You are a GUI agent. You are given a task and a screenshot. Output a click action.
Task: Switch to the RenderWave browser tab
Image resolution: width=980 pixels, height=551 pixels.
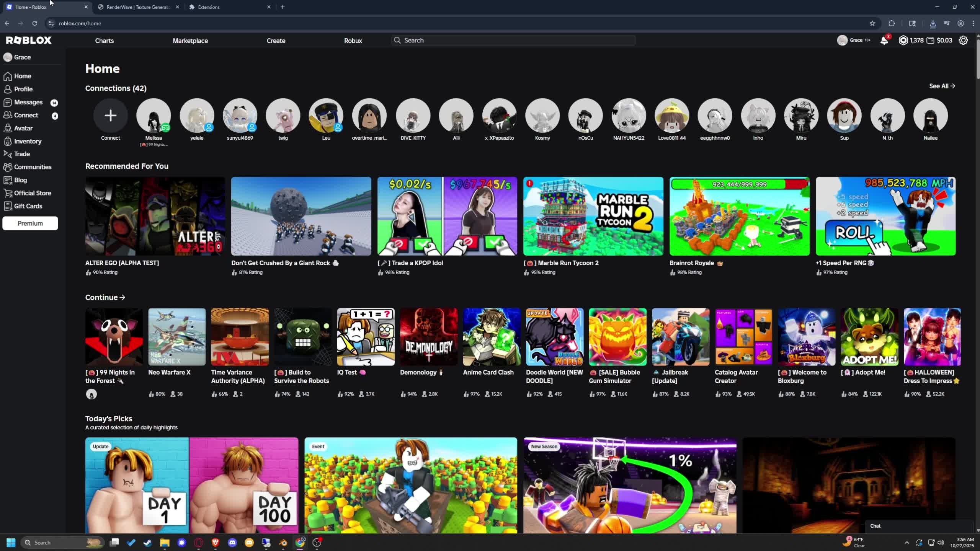[x=138, y=7]
